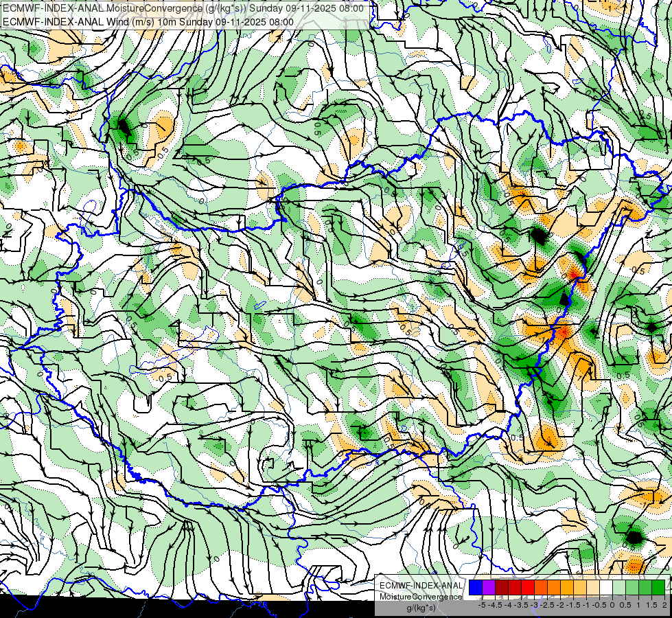Viewport: 672px width, 618px height.
Task: Click the legend value '-4.5'
Action: click(x=495, y=605)
